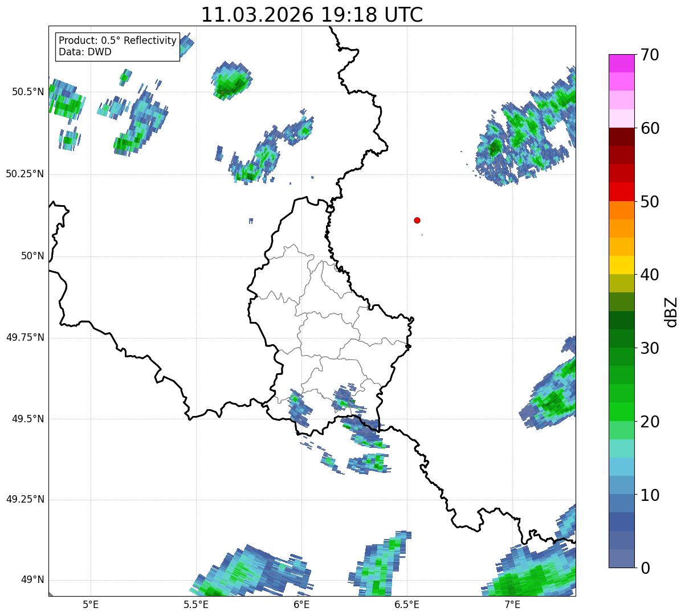Click the 49.5°N latitude label
685x616 pixels.
[x=27, y=419]
